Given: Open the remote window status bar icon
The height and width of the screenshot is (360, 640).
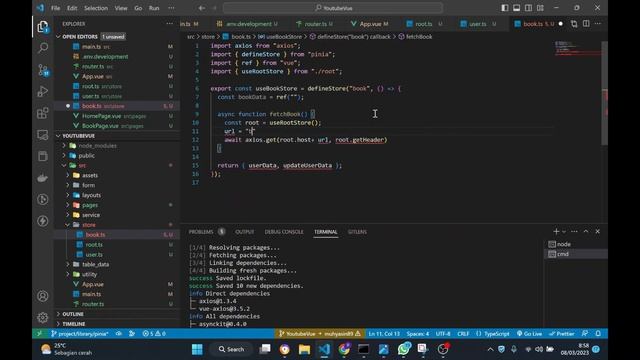Looking at the screenshot, I should [x=40, y=333].
